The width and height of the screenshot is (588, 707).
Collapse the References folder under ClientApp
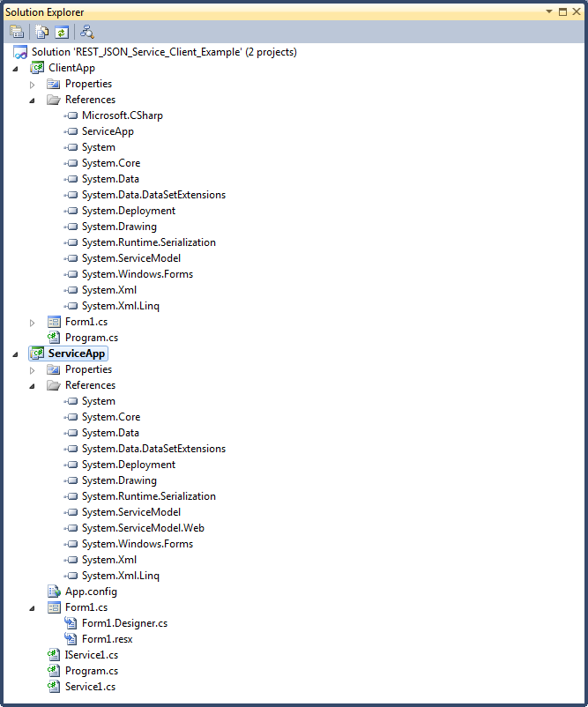pyautogui.click(x=32, y=100)
